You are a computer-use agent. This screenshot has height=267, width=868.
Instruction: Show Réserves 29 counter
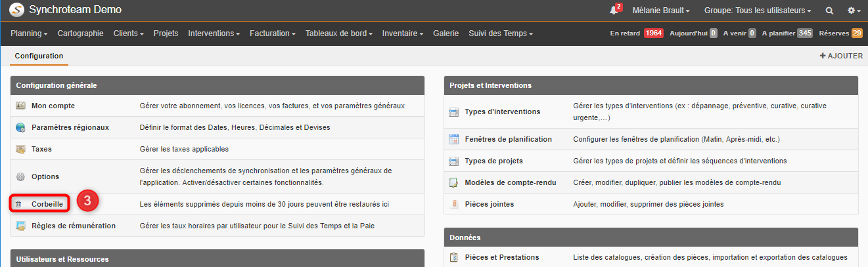click(841, 33)
